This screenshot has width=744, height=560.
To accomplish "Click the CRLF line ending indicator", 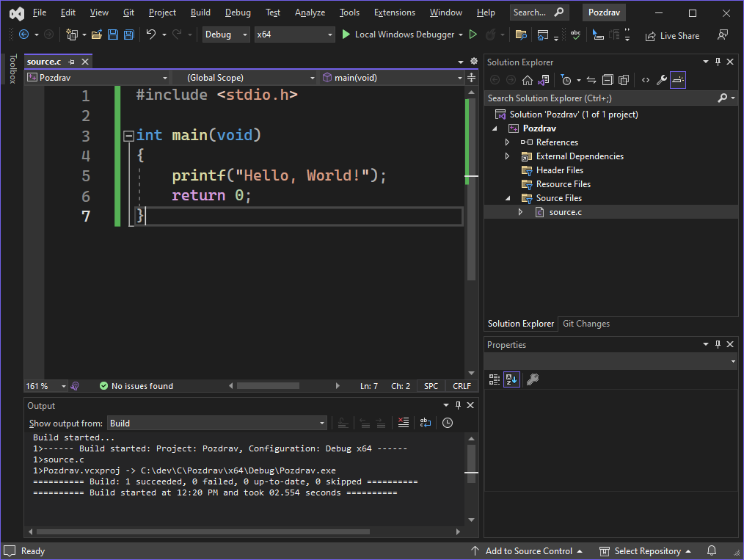I will [462, 386].
